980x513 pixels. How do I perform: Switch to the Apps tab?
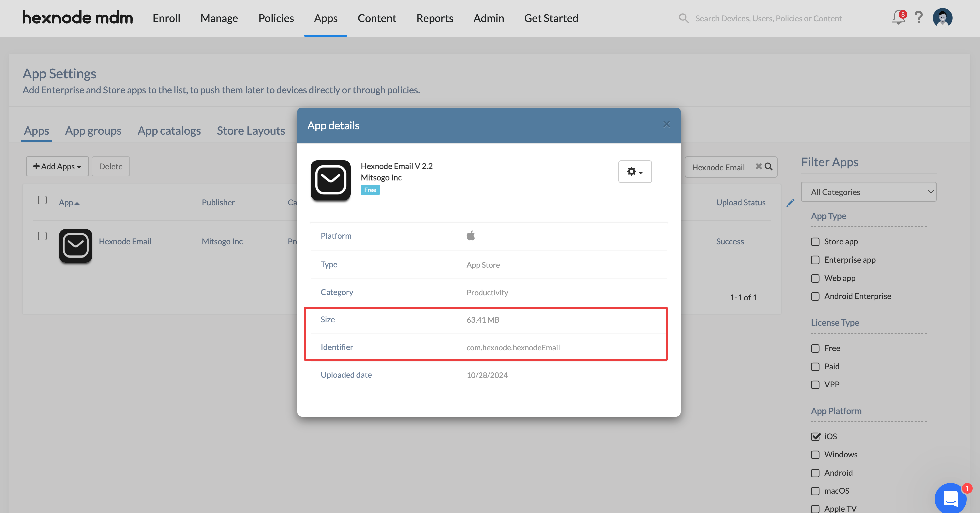coord(36,130)
